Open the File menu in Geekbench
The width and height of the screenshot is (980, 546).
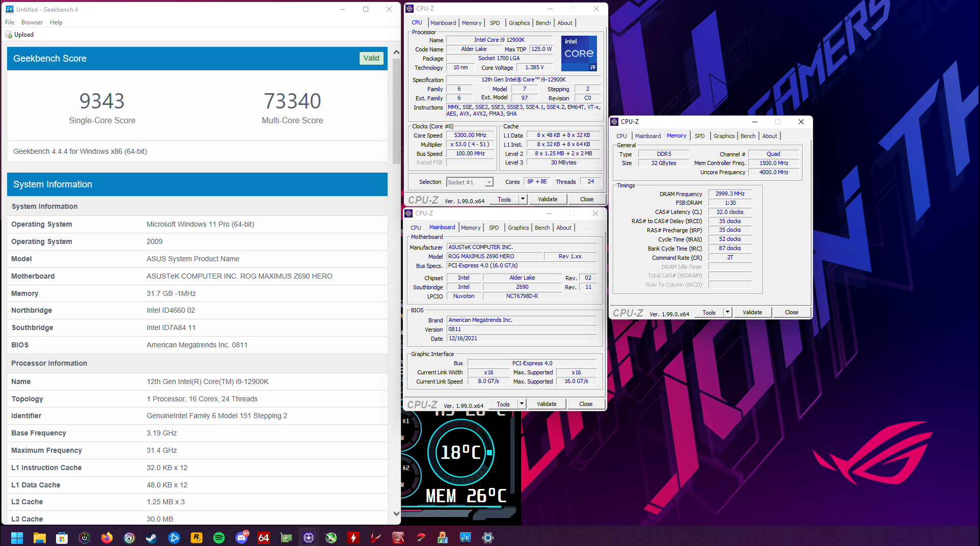[10, 22]
